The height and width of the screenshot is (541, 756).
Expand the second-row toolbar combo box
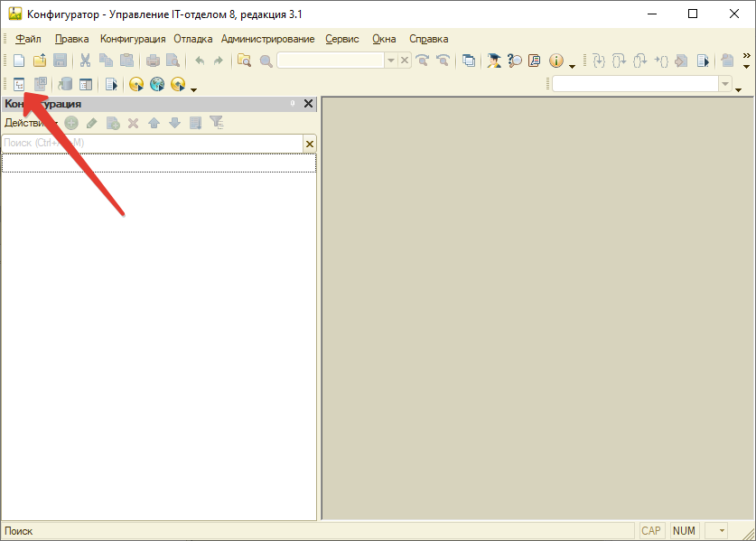point(724,84)
